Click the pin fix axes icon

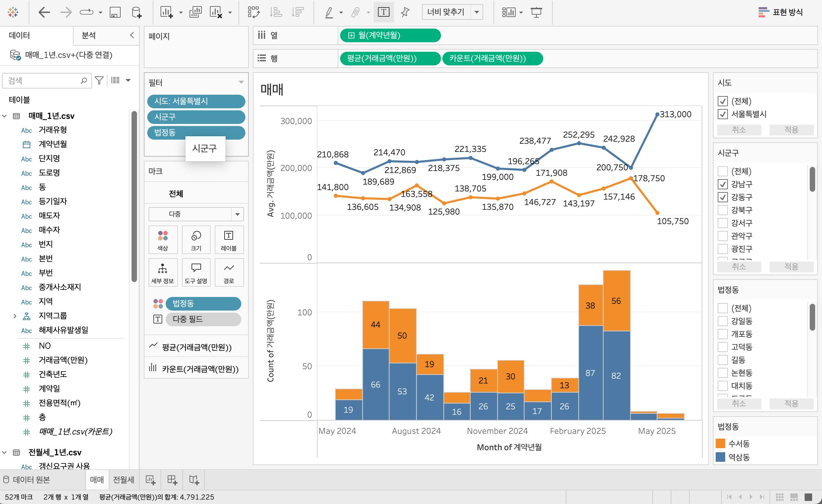pos(405,13)
